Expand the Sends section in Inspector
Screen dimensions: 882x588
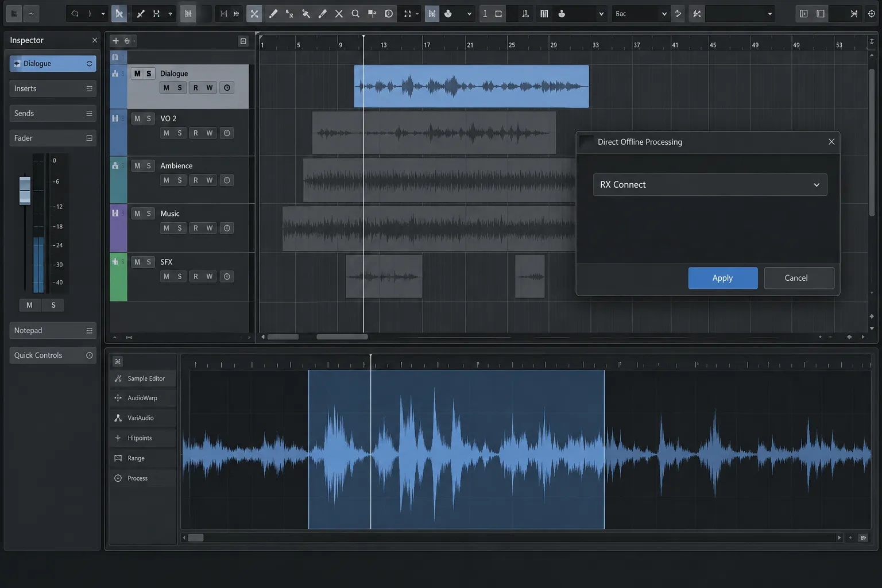click(53, 113)
